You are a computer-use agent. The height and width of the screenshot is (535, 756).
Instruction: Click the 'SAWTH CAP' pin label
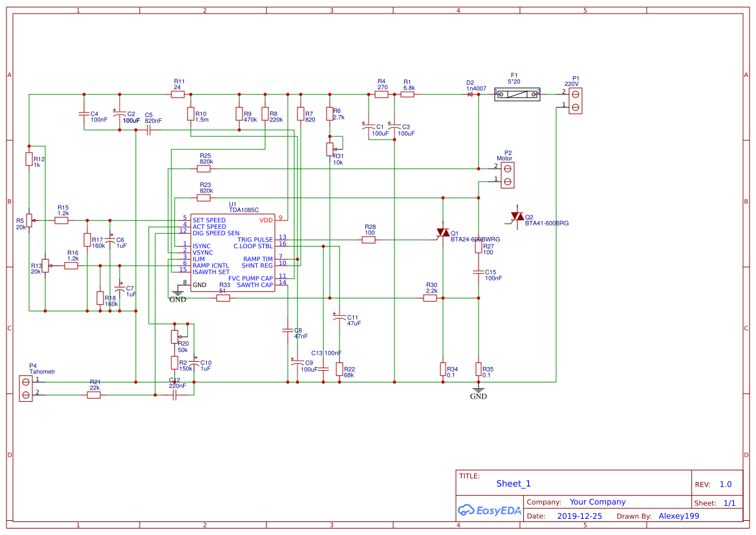[x=255, y=284]
